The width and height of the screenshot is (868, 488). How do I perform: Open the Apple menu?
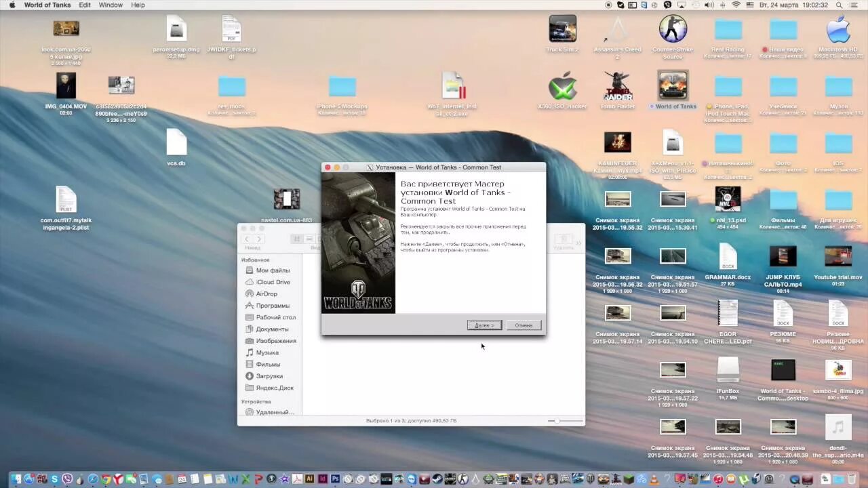point(12,5)
